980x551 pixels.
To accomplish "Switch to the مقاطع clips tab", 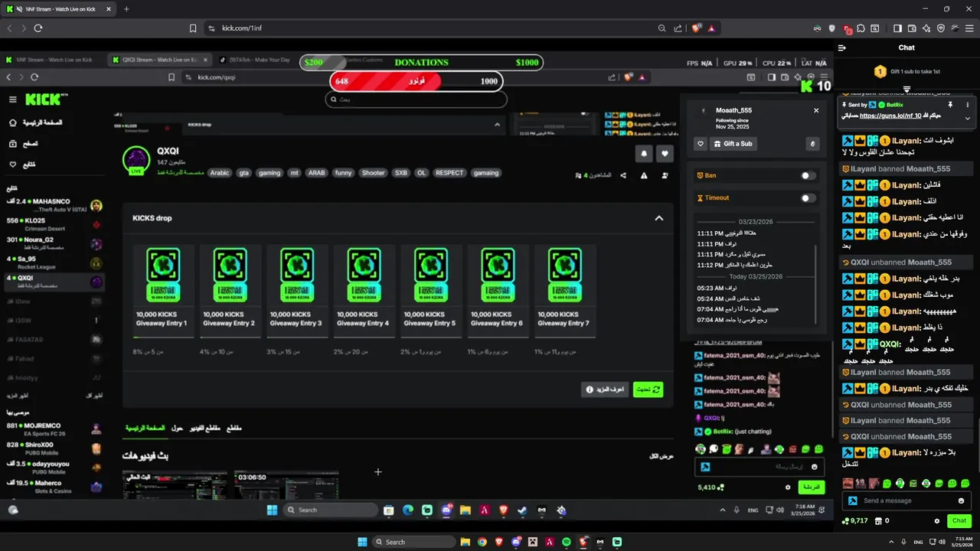I will click(234, 428).
